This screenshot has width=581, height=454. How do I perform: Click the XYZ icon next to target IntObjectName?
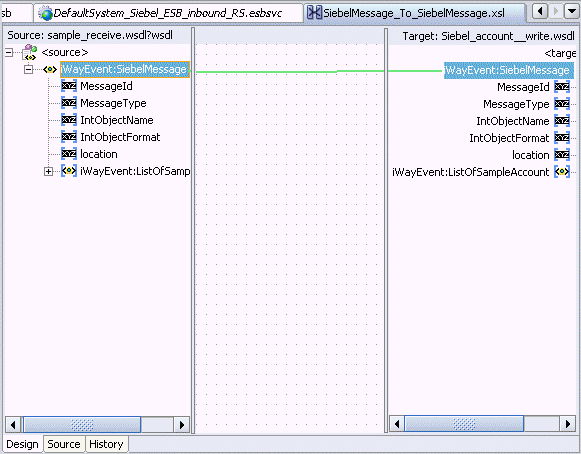[x=562, y=121]
